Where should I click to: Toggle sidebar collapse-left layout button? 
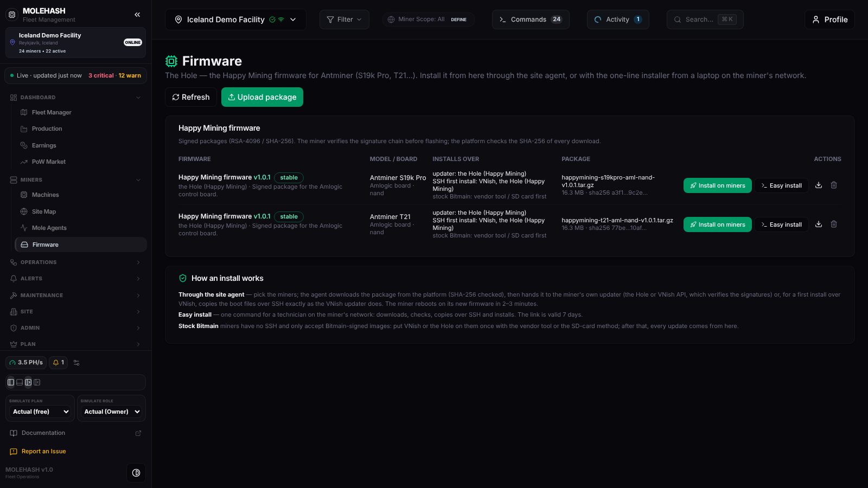tap(37, 382)
